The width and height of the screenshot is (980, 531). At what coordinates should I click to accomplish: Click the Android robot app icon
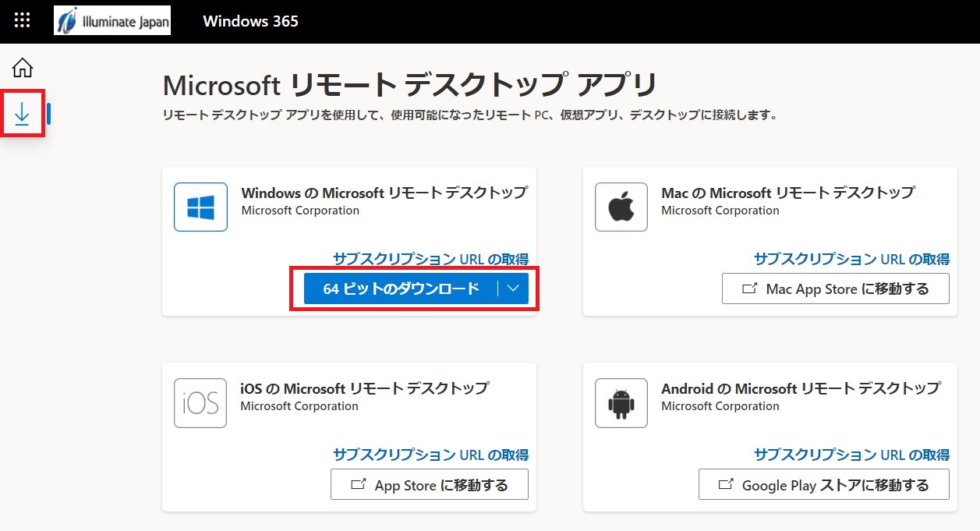coord(621,403)
